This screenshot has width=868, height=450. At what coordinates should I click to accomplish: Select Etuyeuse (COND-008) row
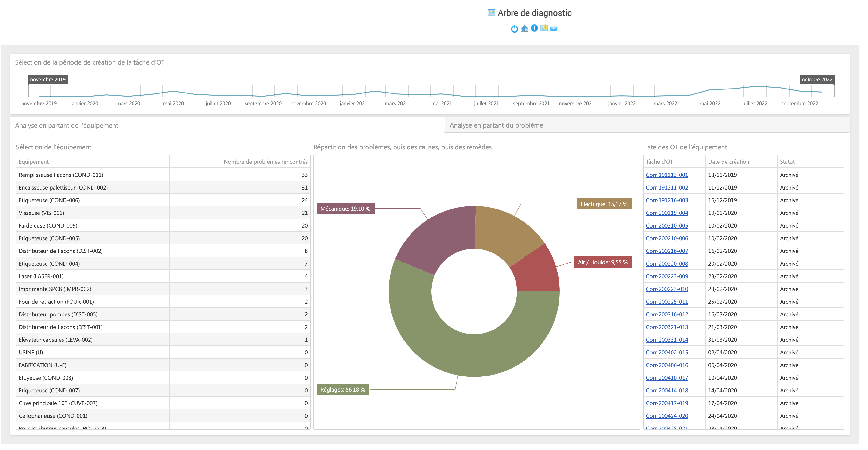163,378
